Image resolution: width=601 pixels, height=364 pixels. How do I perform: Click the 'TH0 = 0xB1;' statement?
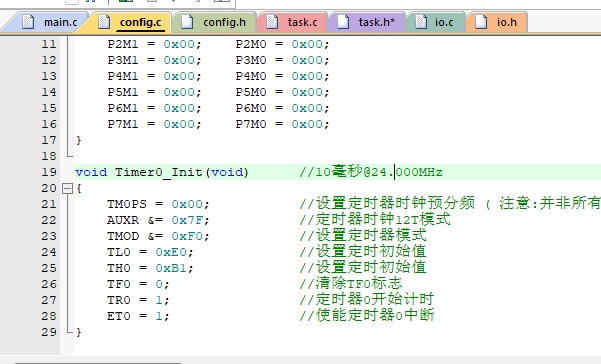click(x=150, y=268)
